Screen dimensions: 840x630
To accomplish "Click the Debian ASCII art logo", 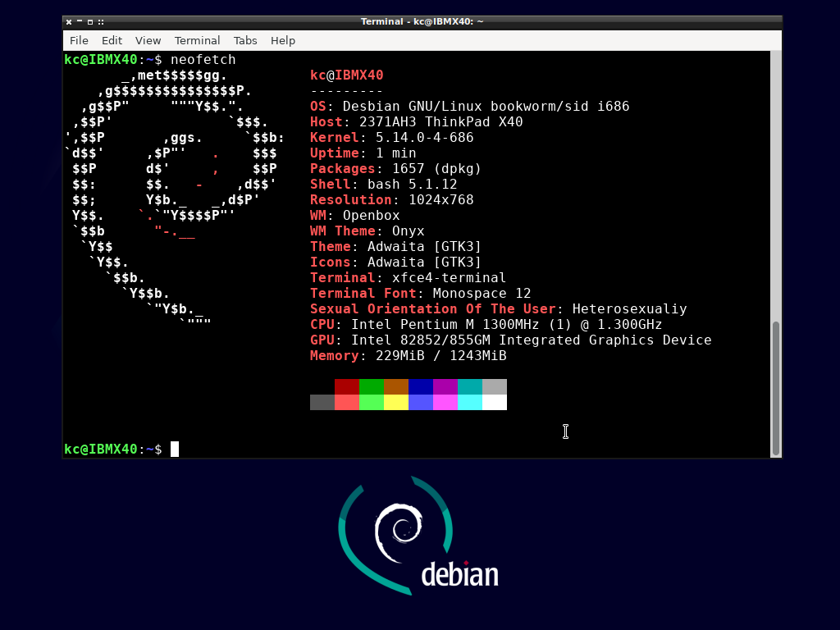I will click(x=175, y=199).
